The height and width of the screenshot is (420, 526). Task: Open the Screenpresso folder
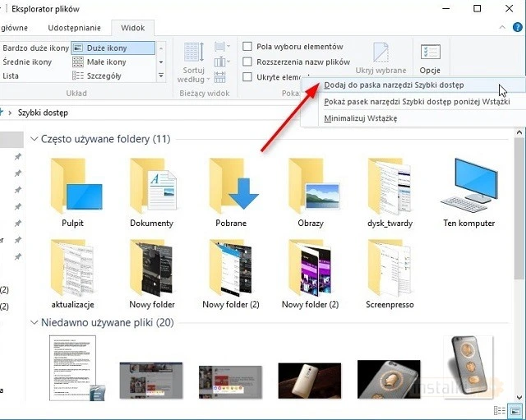point(390,268)
